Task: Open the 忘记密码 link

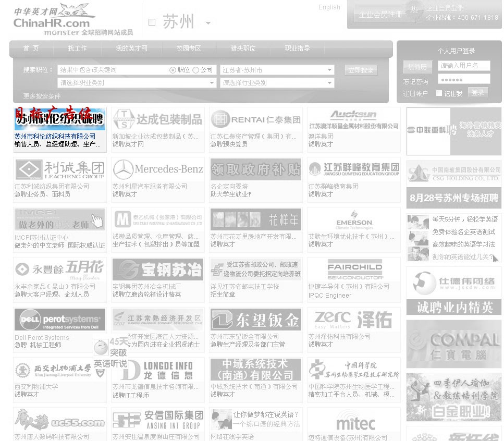Action: (415, 82)
